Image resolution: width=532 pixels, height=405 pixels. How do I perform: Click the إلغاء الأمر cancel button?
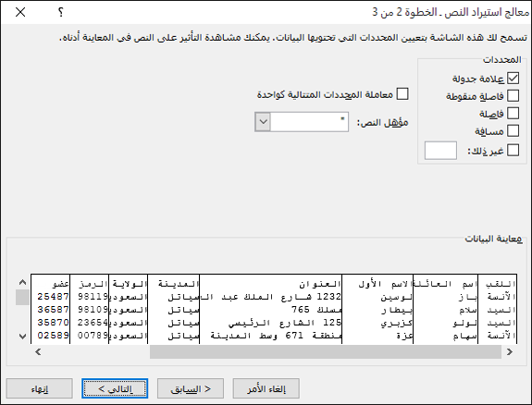point(266,388)
